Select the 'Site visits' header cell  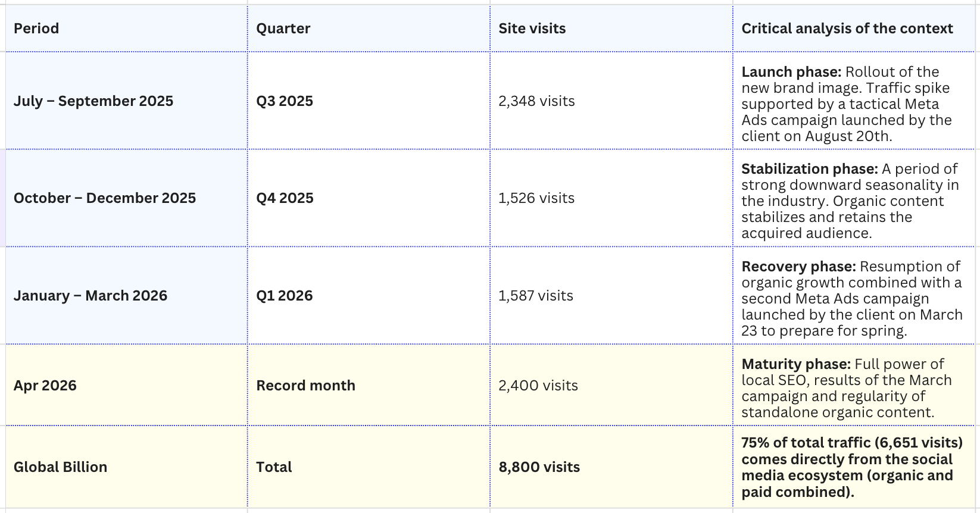611,29
